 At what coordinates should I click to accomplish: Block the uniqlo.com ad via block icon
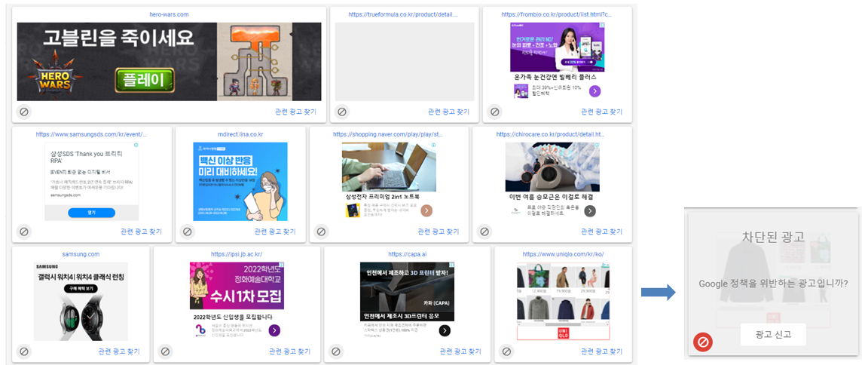[x=506, y=351]
